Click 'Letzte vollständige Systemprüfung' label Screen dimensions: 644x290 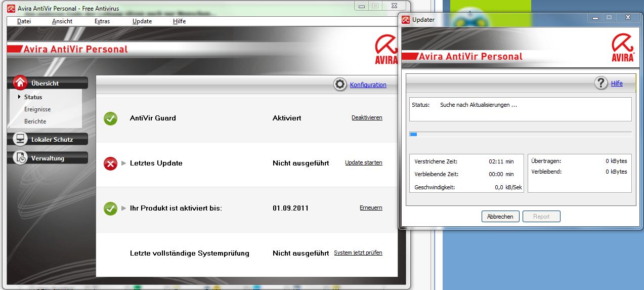pos(190,253)
